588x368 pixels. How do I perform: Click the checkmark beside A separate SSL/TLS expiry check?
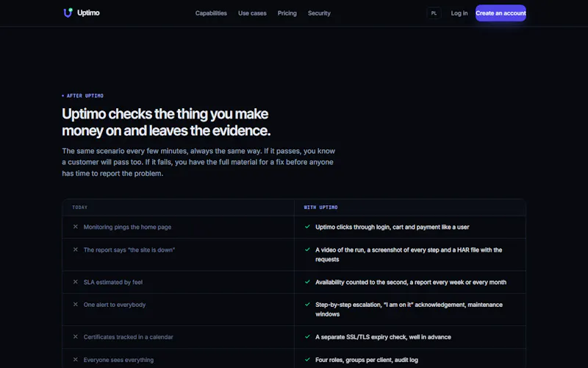click(307, 337)
